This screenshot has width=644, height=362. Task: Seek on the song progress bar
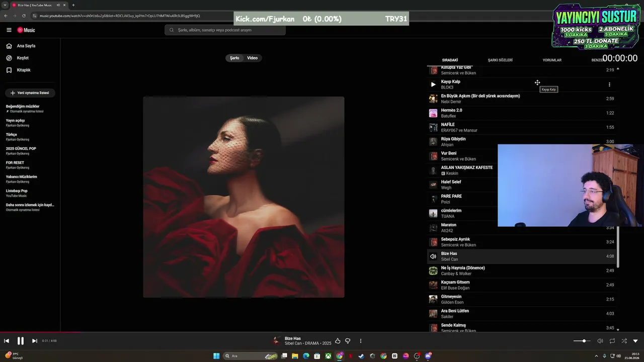(322, 331)
